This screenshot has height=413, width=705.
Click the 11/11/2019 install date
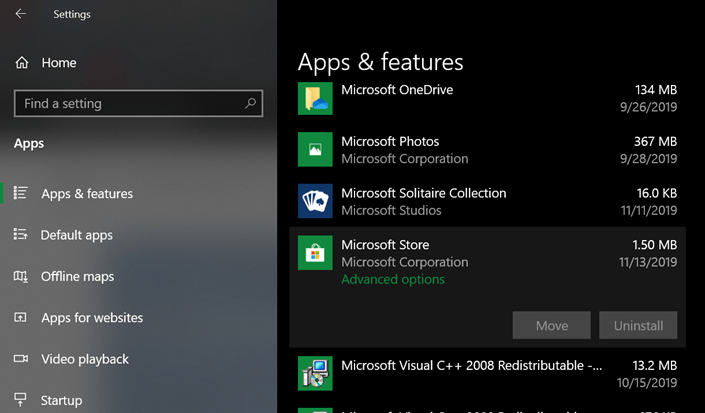(649, 210)
